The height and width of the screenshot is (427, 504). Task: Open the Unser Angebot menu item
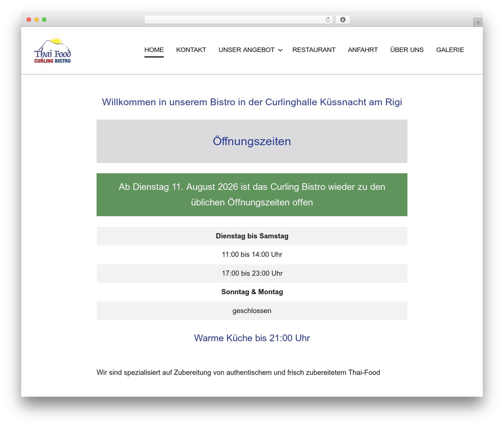click(x=246, y=50)
